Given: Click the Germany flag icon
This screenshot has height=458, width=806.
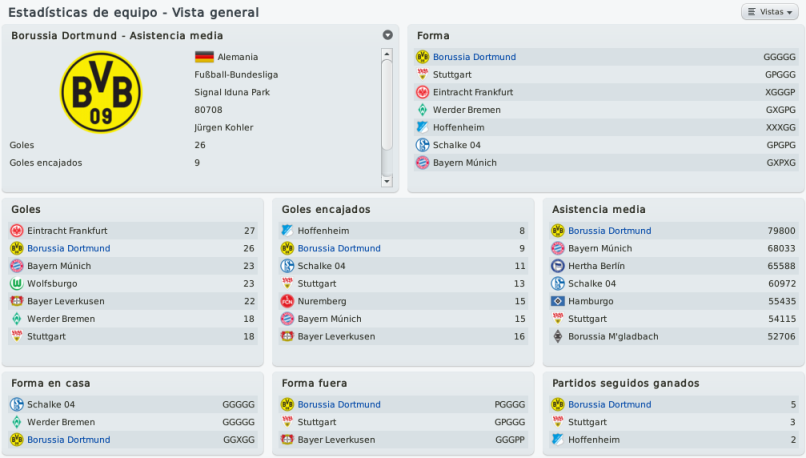Looking at the screenshot, I should point(204,57).
